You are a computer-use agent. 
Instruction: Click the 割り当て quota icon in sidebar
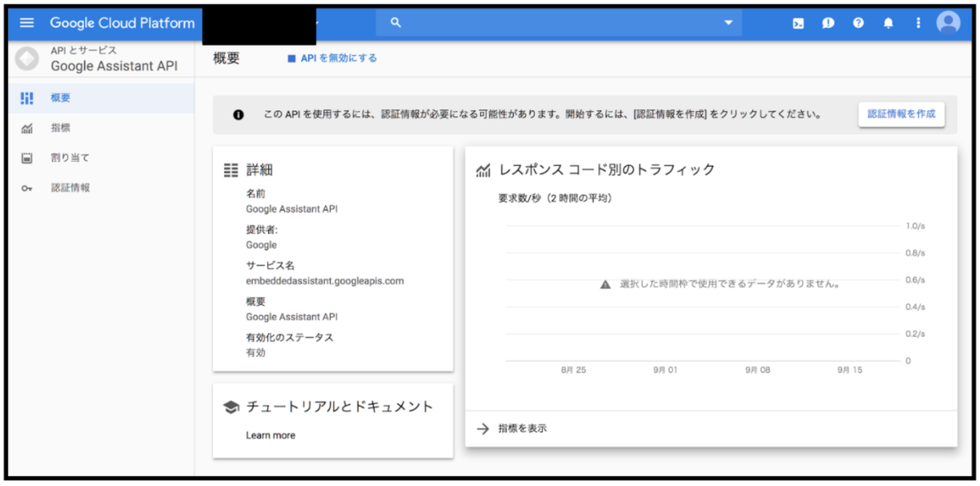[x=27, y=158]
